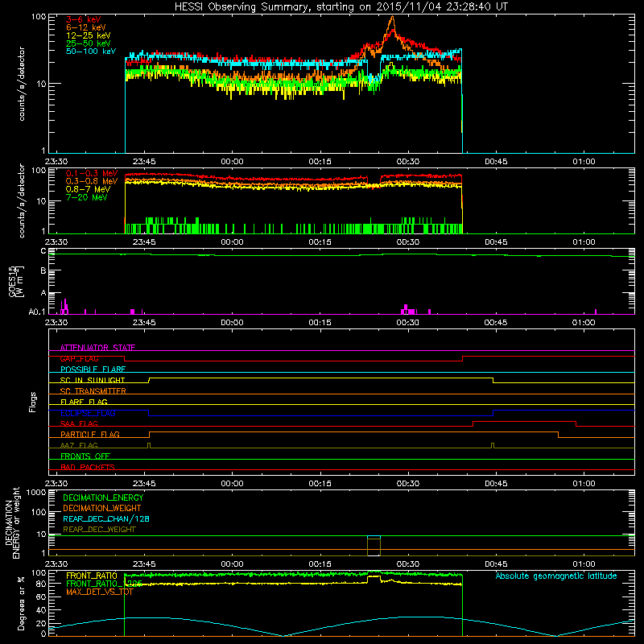Select the POSSIBLE_FLARE label
This screenshot has width=644, height=644.
(x=93, y=369)
